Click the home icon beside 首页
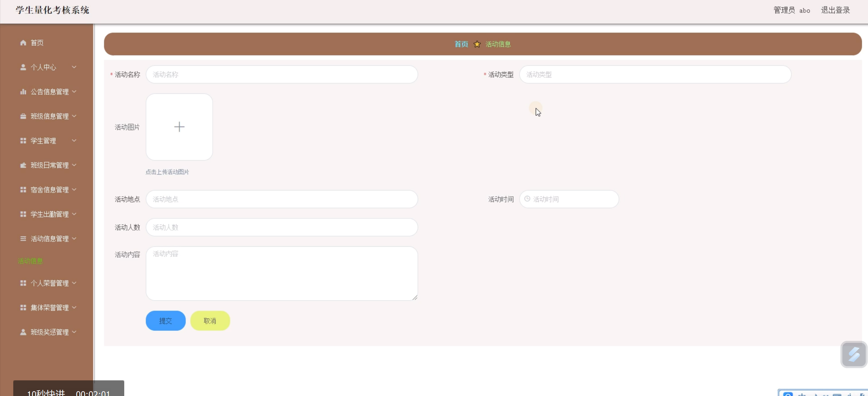This screenshot has width=868, height=396. tap(23, 43)
